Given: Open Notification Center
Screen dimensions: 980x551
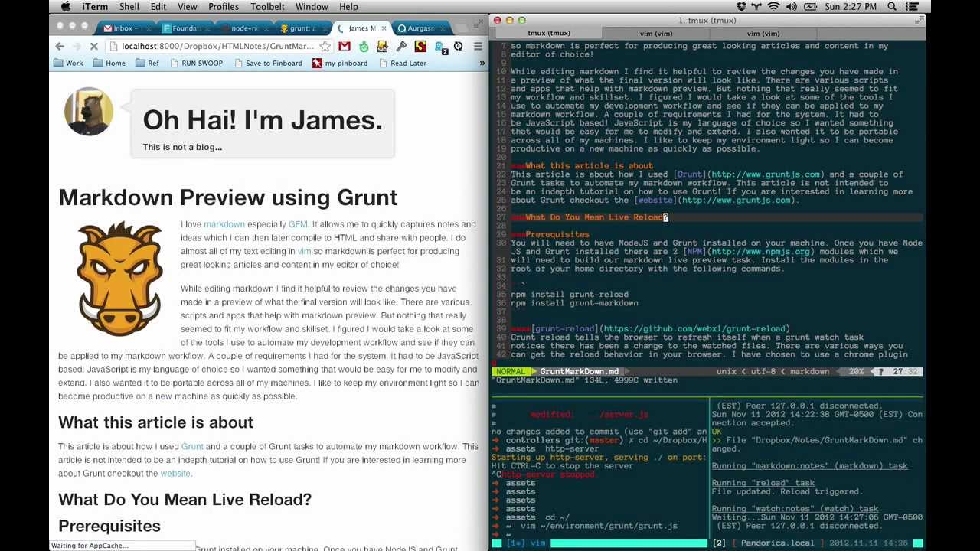Looking at the screenshot, I should click(913, 7).
